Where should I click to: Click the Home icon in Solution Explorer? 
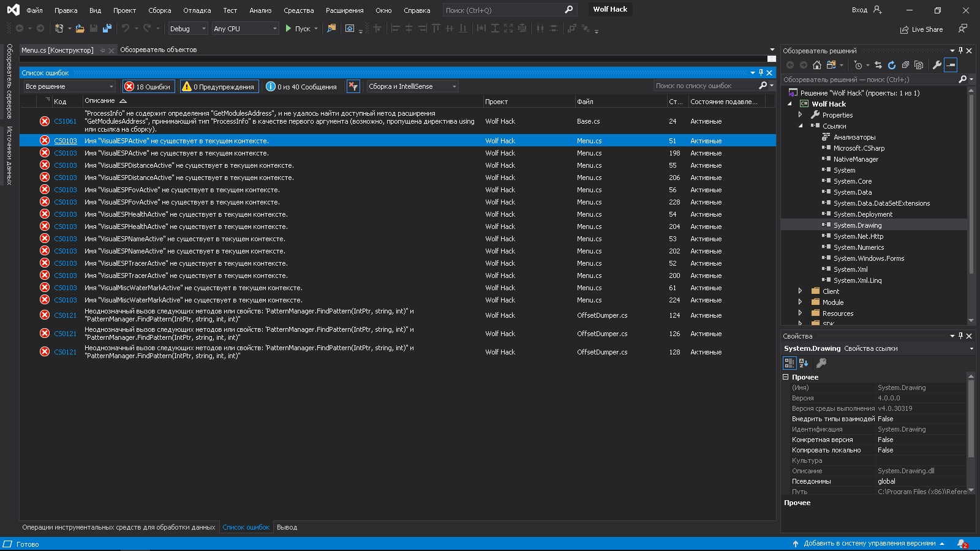(x=817, y=65)
